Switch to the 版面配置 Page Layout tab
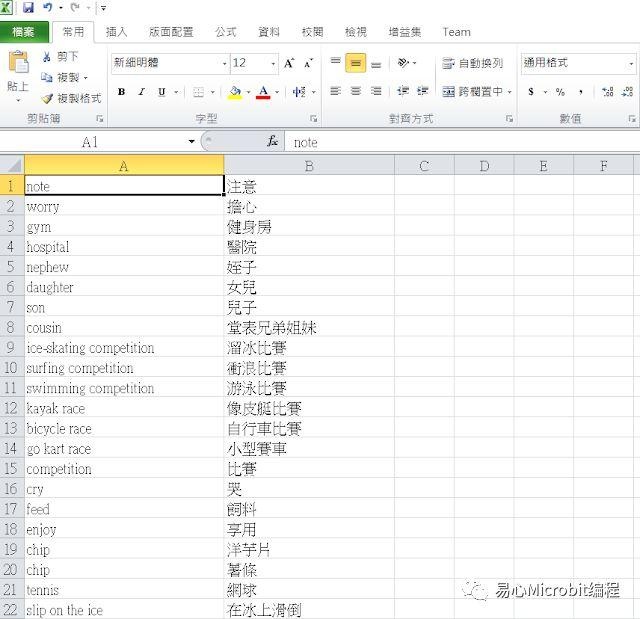 (x=171, y=32)
